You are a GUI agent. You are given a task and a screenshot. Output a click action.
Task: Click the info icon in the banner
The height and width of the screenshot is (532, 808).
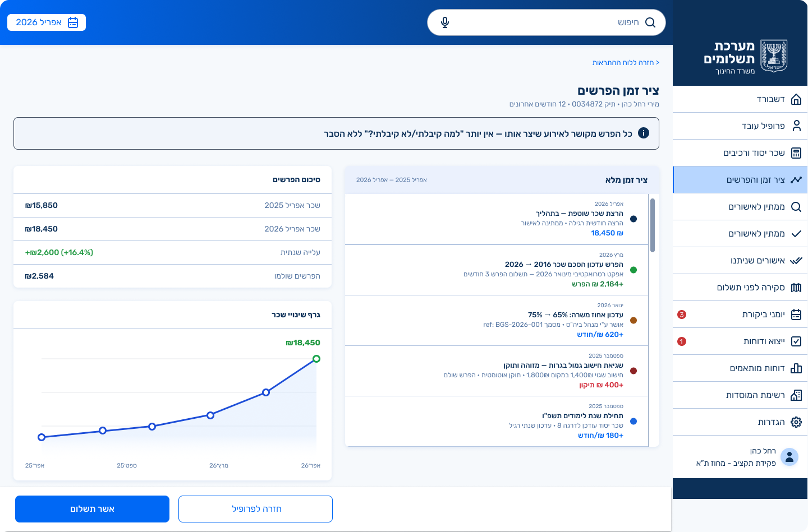point(644,133)
